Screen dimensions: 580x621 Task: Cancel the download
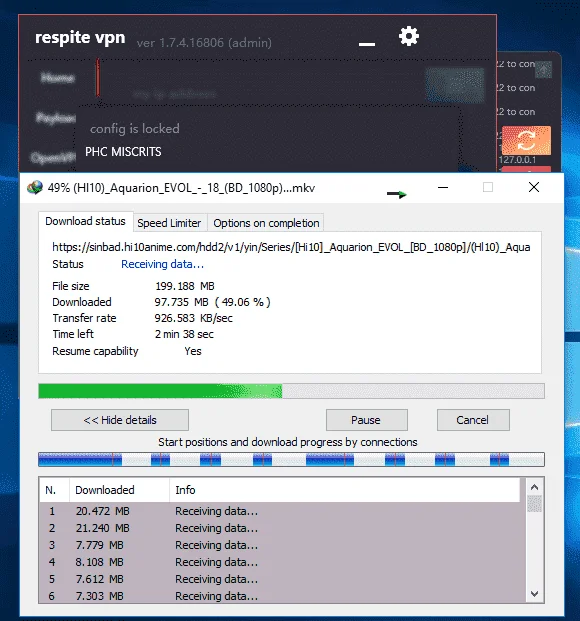[473, 420]
